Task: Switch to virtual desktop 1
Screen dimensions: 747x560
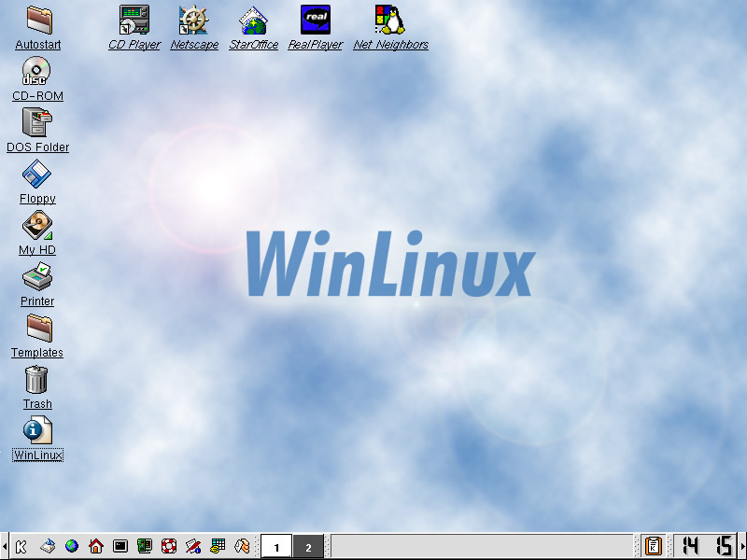Action: pyautogui.click(x=276, y=546)
